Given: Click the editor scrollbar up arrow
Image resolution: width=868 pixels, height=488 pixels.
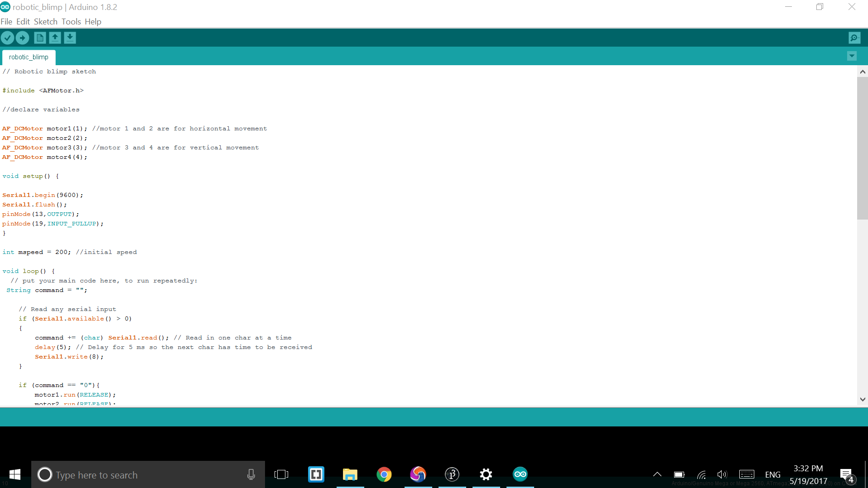Looking at the screenshot, I should (863, 72).
